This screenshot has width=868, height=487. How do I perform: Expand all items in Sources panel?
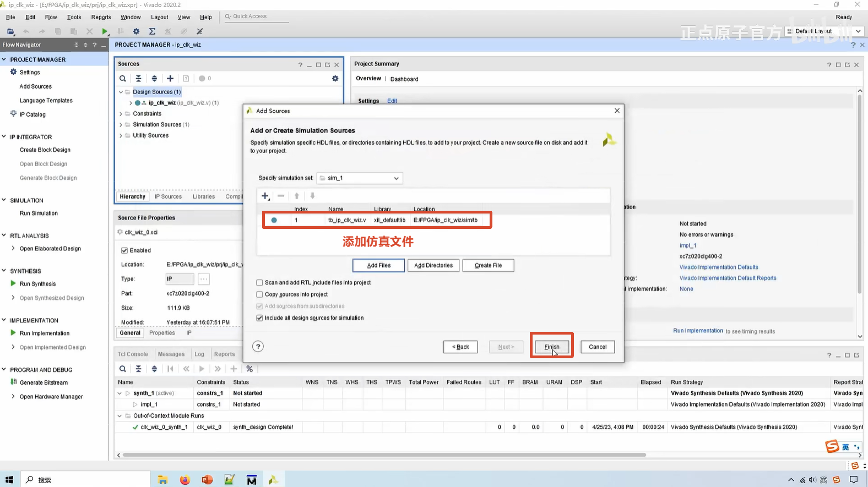(x=154, y=79)
